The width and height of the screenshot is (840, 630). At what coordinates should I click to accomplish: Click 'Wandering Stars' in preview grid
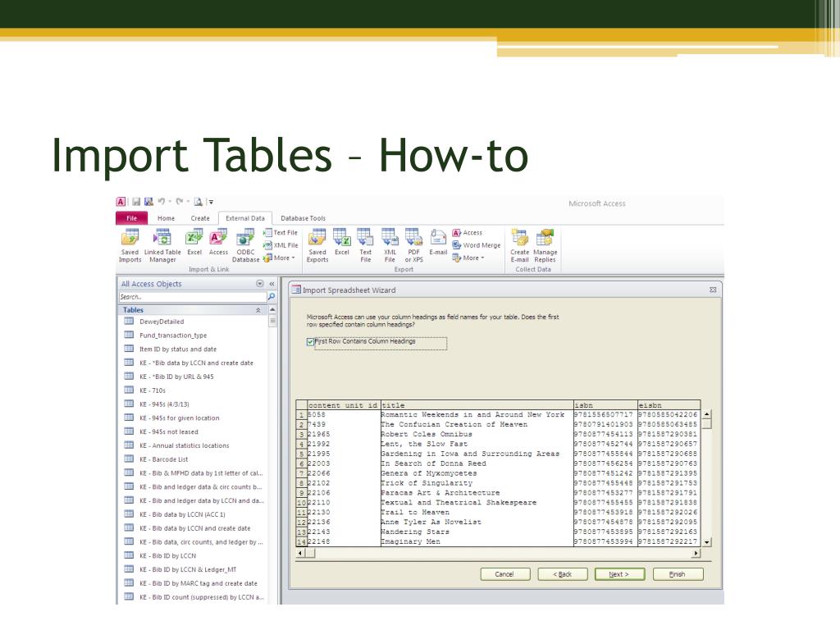click(x=415, y=532)
